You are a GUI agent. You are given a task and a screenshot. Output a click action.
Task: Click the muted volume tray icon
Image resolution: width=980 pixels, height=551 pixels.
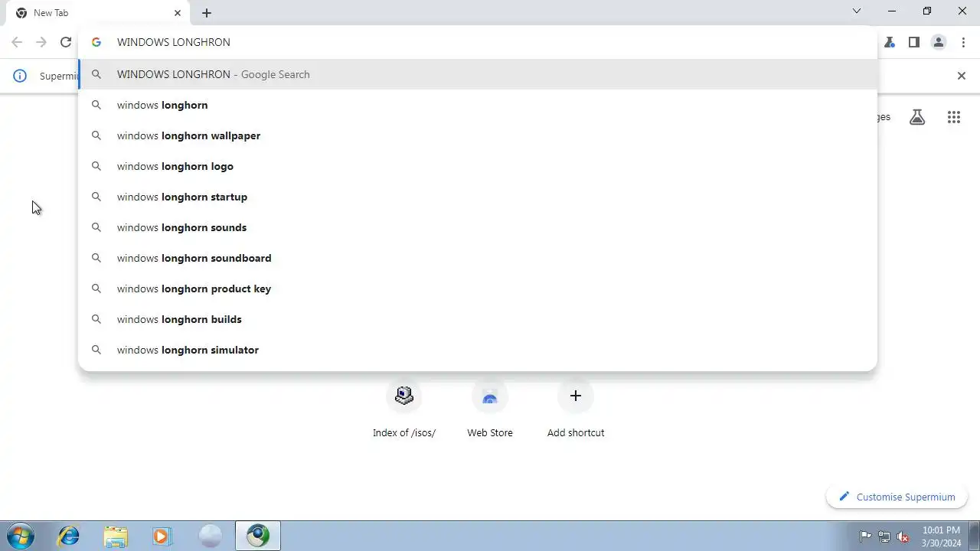pyautogui.click(x=903, y=536)
